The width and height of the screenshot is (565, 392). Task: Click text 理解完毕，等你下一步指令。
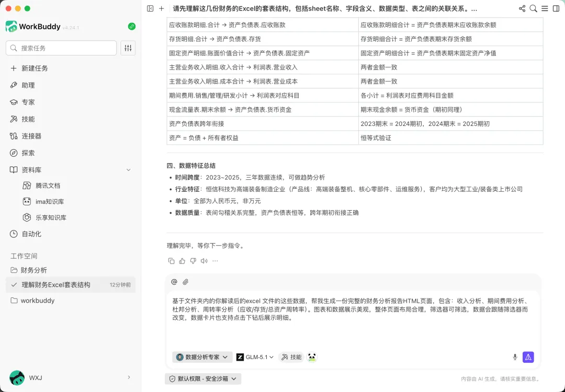point(206,246)
